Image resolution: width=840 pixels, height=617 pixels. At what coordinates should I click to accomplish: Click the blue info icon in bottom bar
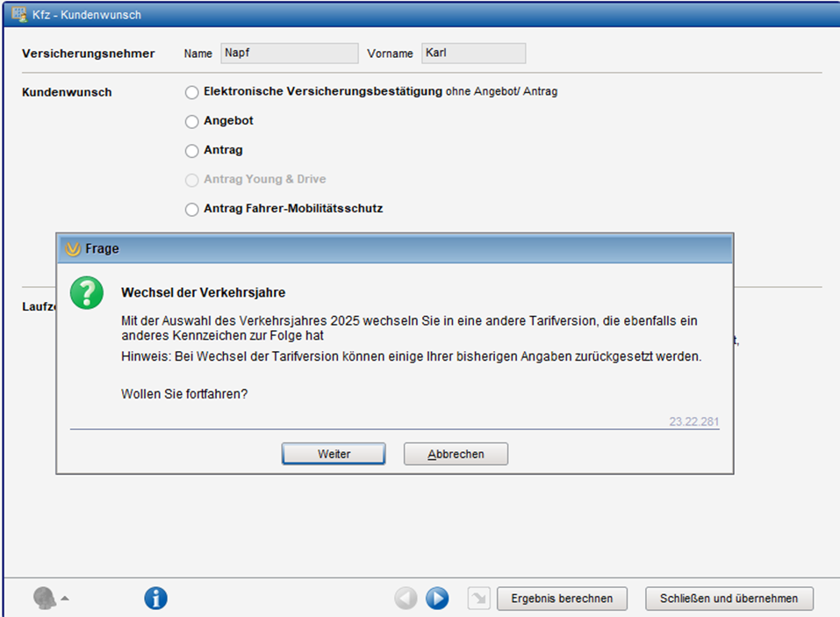(x=155, y=599)
